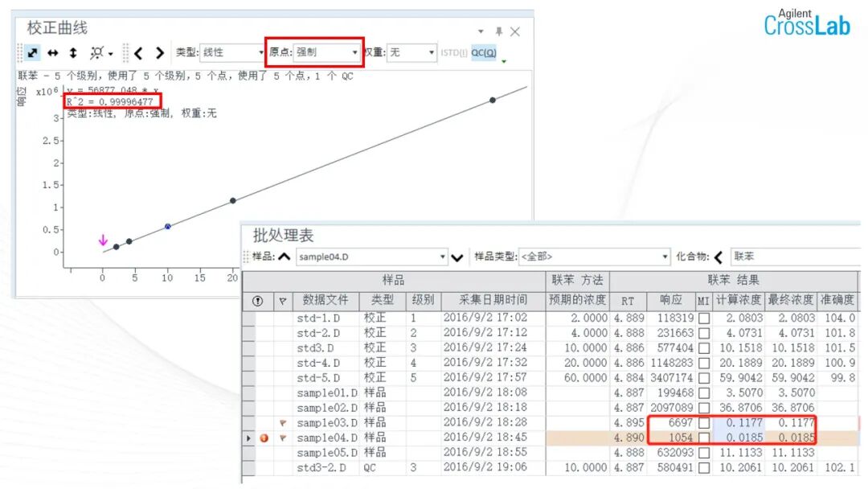Close the calibration curve panel

515,31
